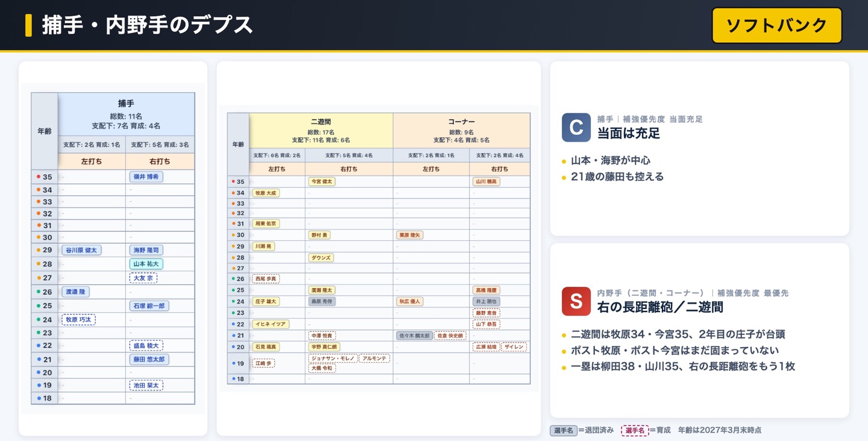Image resolution: width=868 pixels, height=441 pixels.
Task: Click the blue C priority badge
Action: (x=576, y=127)
